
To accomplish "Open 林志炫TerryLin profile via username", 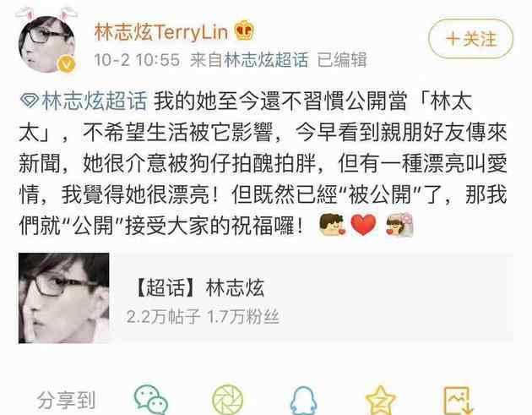I will coord(160,32).
